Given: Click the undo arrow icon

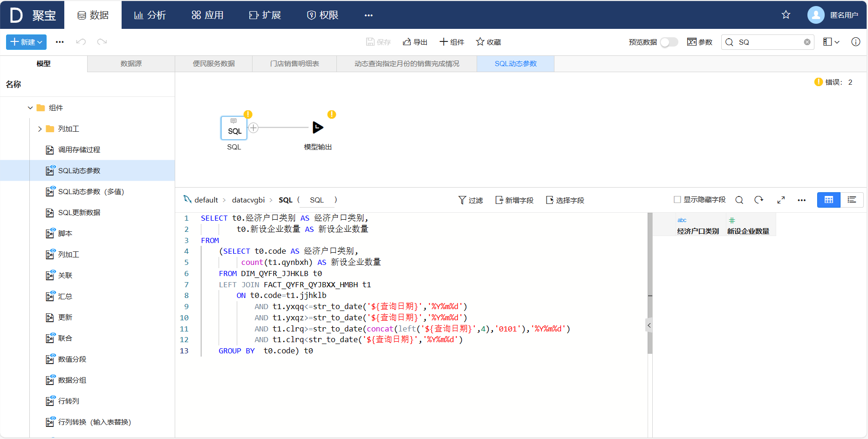Looking at the screenshot, I should 81,42.
